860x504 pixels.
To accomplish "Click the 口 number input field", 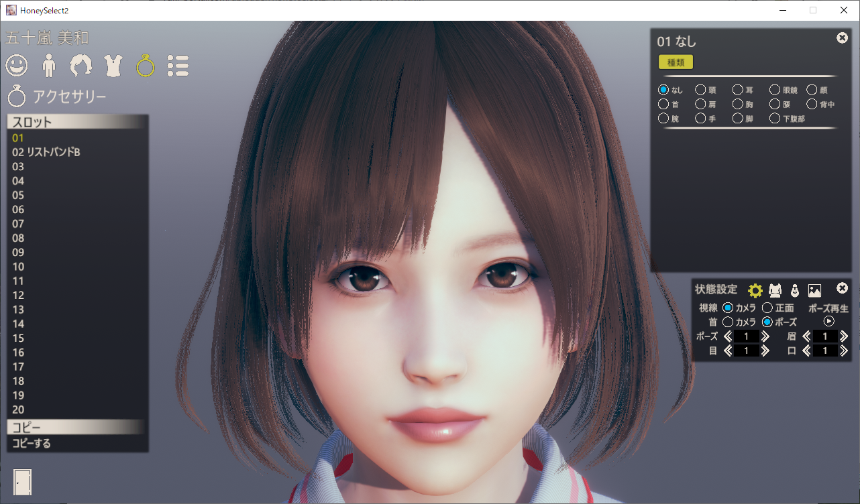I will pyautogui.click(x=826, y=351).
